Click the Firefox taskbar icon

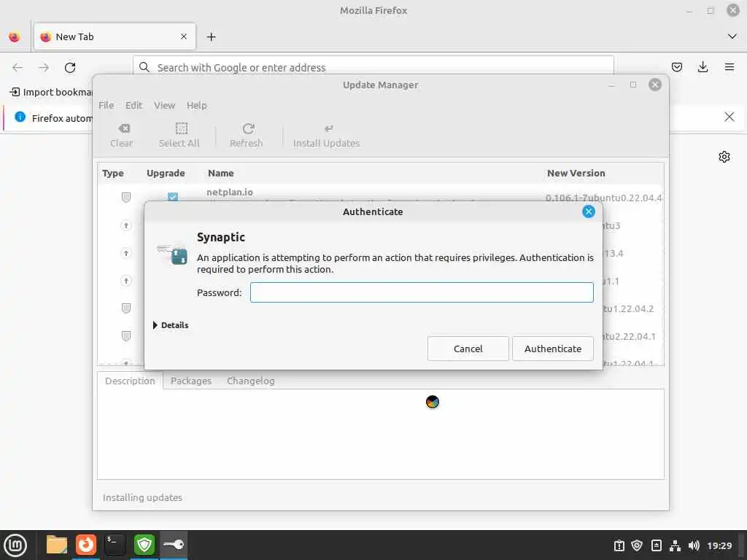coord(86,545)
